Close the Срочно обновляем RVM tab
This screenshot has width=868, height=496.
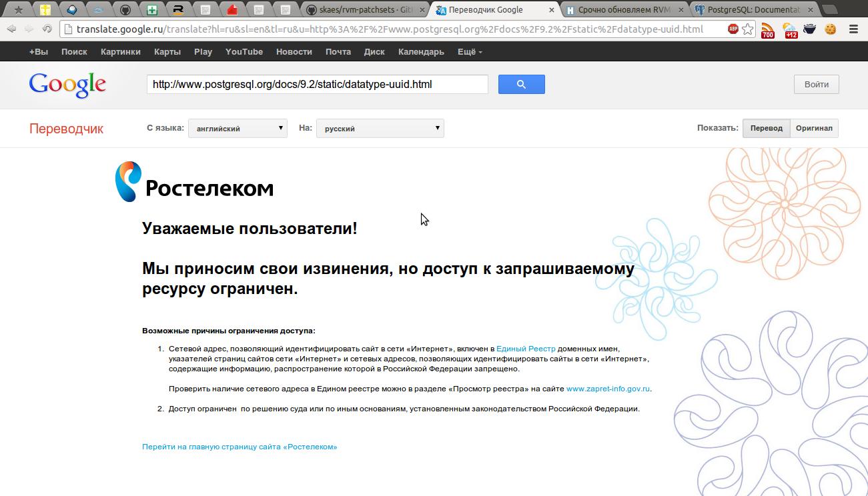point(681,10)
